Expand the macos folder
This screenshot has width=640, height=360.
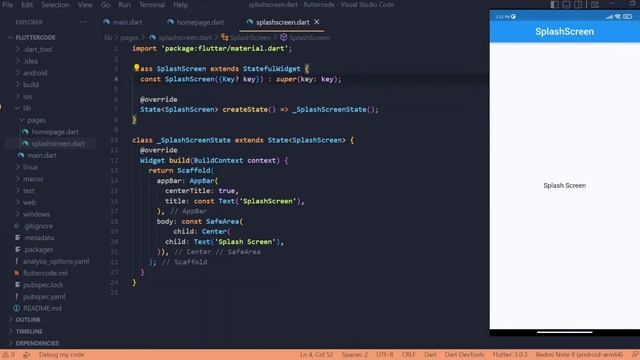tap(33, 179)
